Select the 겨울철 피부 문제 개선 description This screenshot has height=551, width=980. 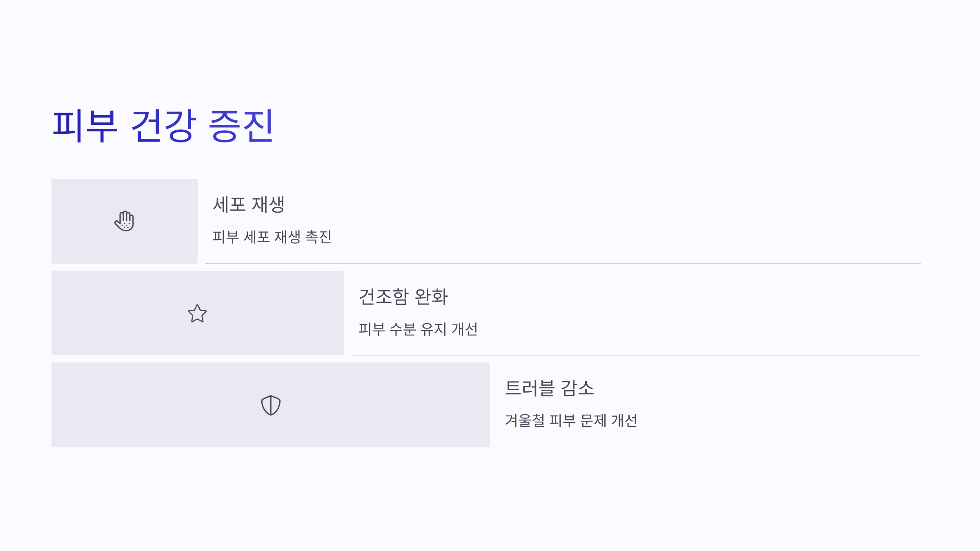[x=571, y=420]
